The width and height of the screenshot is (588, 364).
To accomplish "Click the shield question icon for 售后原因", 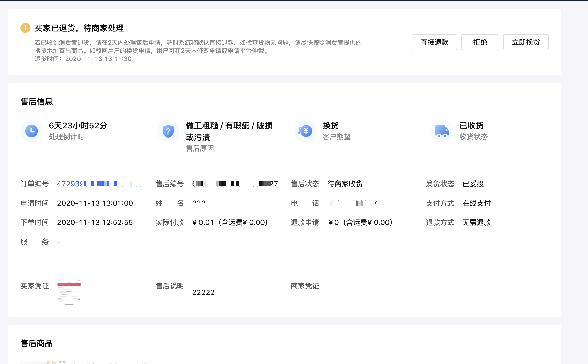I will (x=168, y=131).
